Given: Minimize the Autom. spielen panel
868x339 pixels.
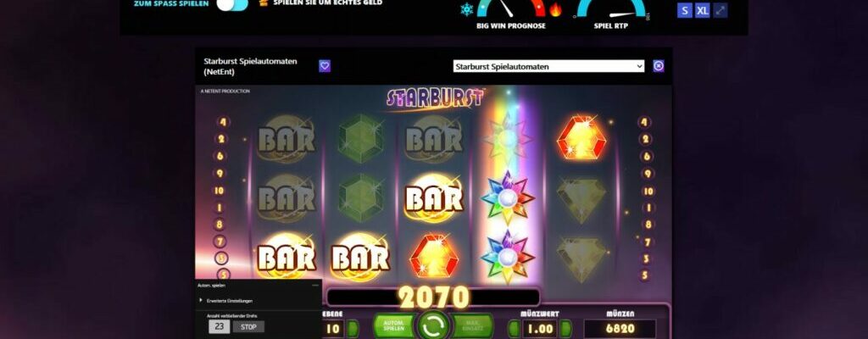Looking at the screenshot, I should click(x=315, y=286).
